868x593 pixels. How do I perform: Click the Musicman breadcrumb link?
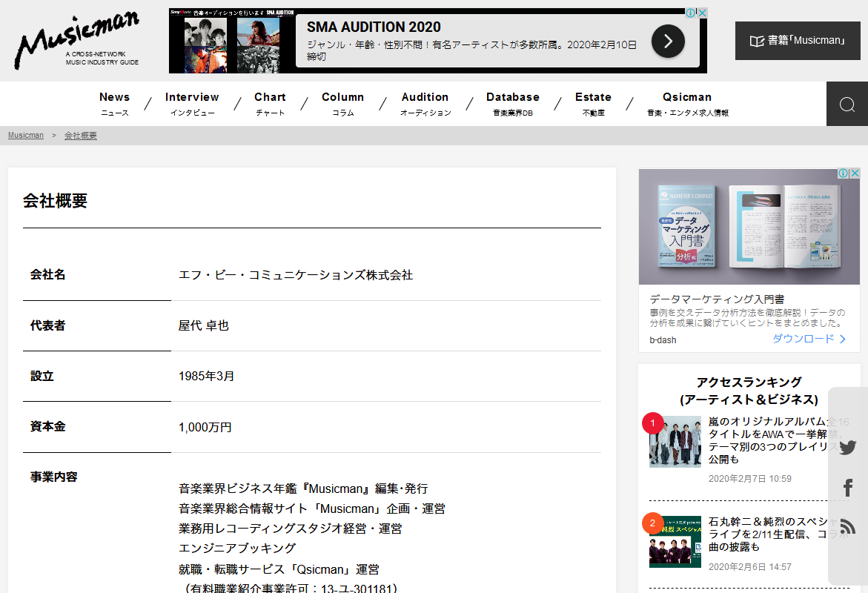coord(26,136)
